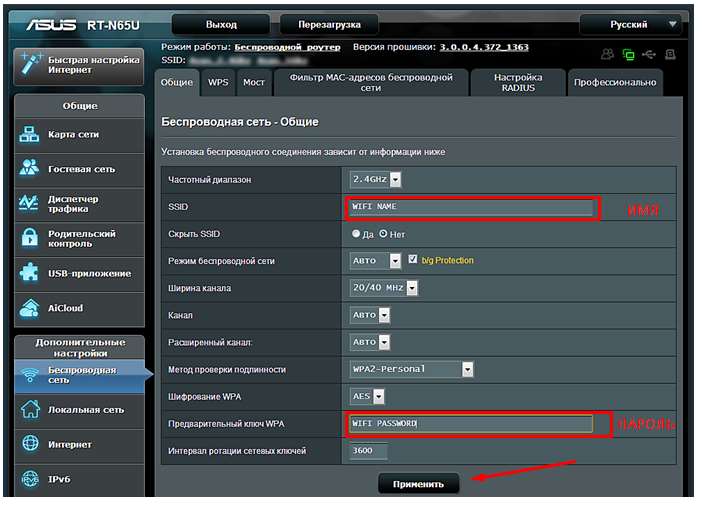Click USB application (USB-приложение) puzzle icon
This screenshot has height=505, width=702.
[30, 273]
